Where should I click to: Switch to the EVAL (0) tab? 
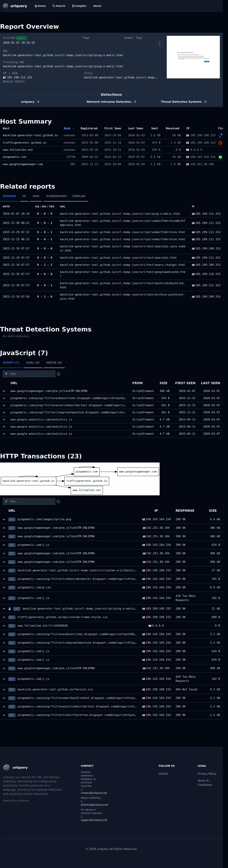[x=33, y=363]
